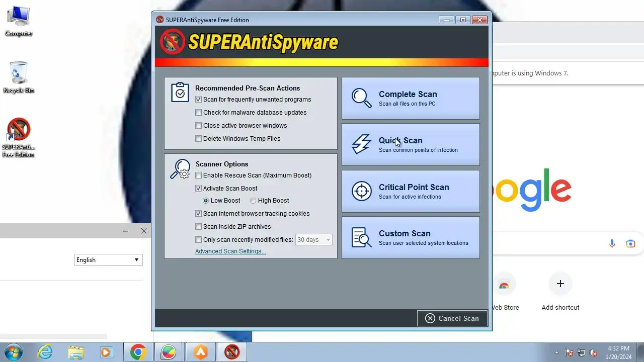Start the Critical Point Scan
The height and width of the screenshot is (362, 644).
click(x=411, y=191)
